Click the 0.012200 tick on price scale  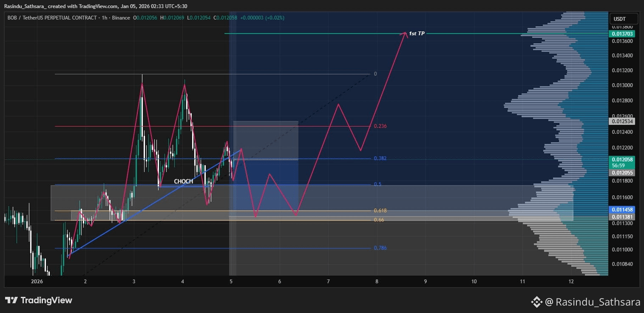click(x=623, y=148)
